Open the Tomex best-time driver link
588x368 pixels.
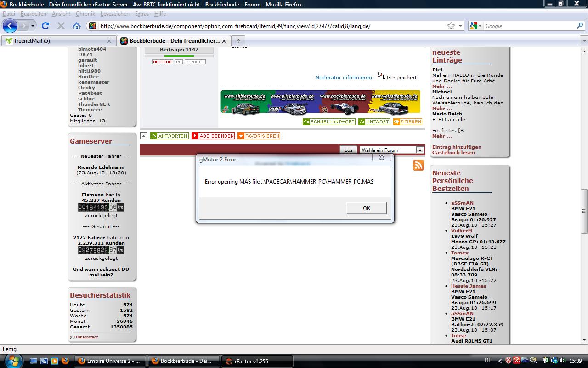coord(460,253)
